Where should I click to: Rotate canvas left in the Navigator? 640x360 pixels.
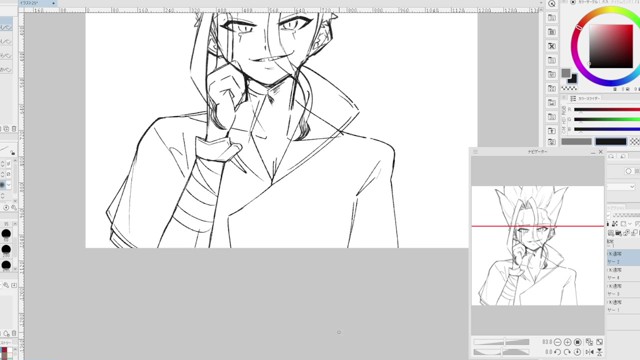coord(558,352)
